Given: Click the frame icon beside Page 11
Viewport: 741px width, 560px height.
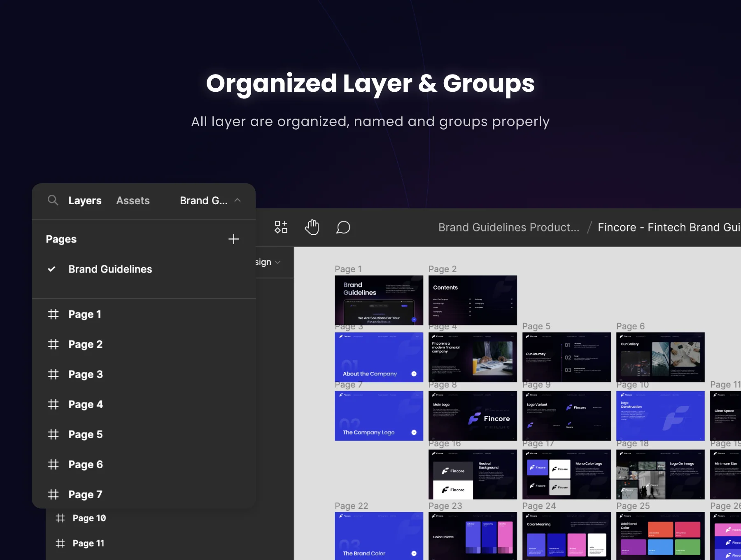Looking at the screenshot, I should pos(60,543).
